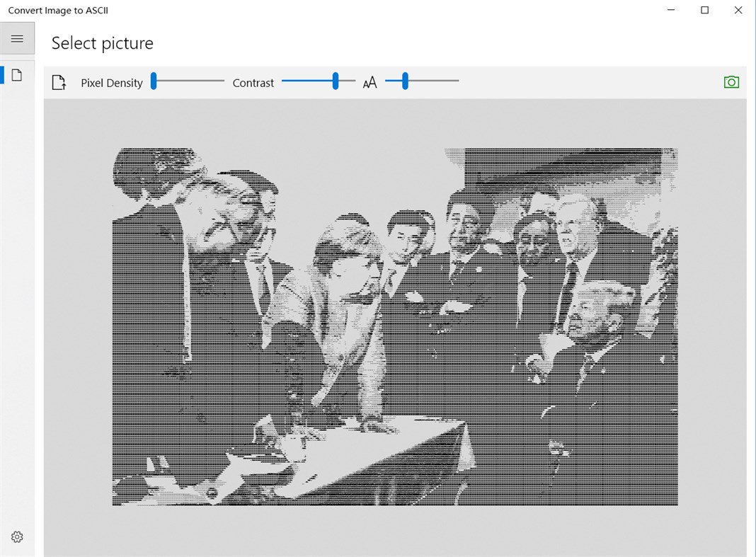Screen dimensions: 756x557
Task: Click the Contrast slider handle
Action: click(336, 81)
